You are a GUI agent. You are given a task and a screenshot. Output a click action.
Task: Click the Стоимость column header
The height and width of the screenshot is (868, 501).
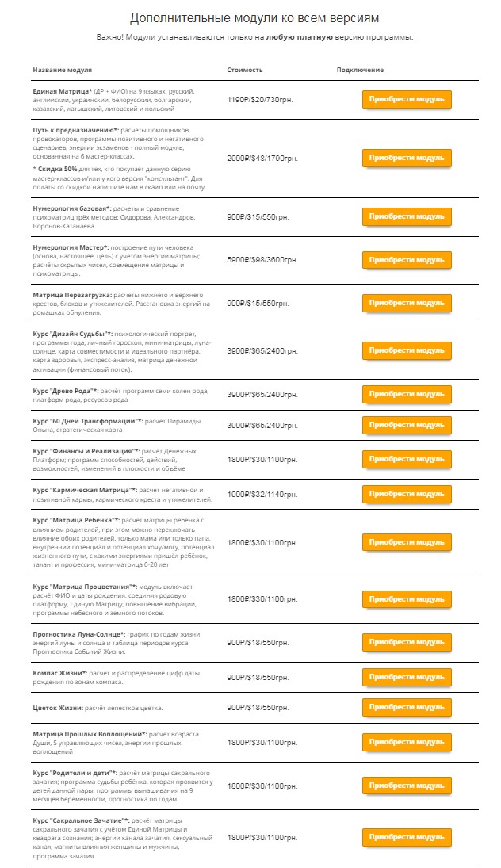pos(244,70)
